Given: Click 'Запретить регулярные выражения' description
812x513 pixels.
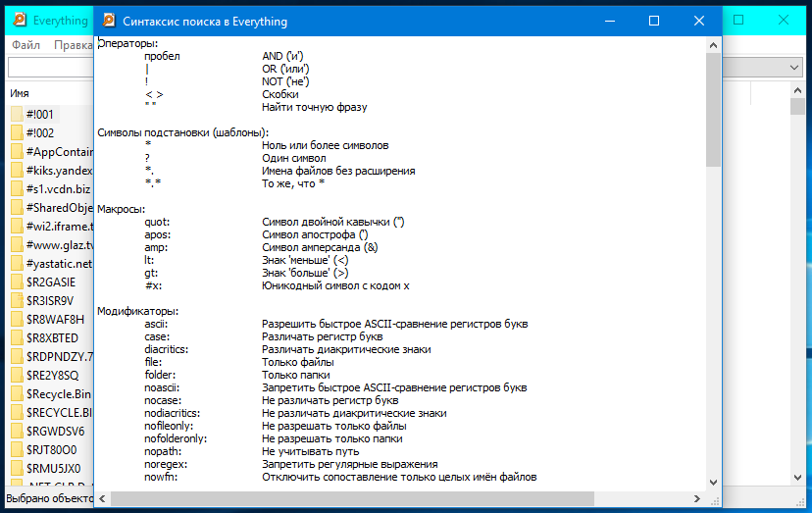Looking at the screenshot, I should (x=349, y=464).
